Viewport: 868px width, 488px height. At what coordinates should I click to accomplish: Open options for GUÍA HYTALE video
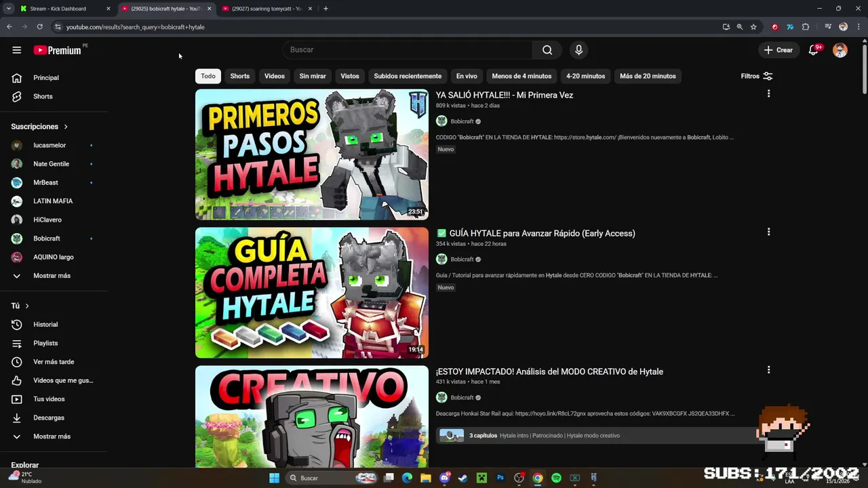pyautogui.click(x=768, y=232)
